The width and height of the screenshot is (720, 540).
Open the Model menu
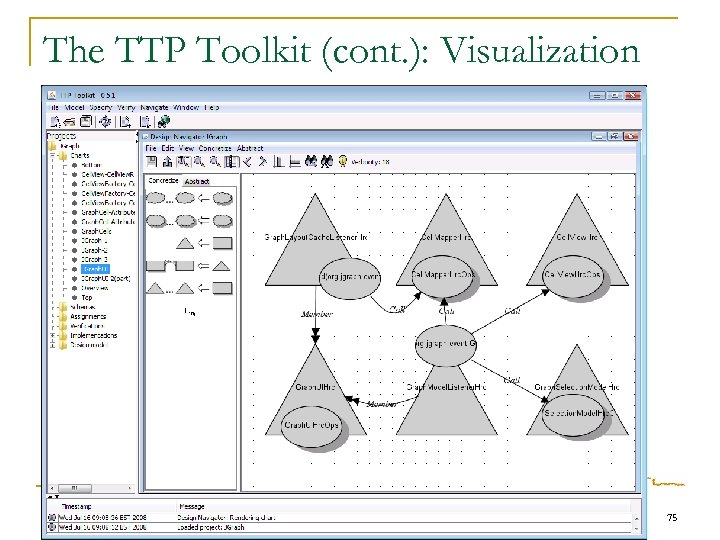coord(74,107)
